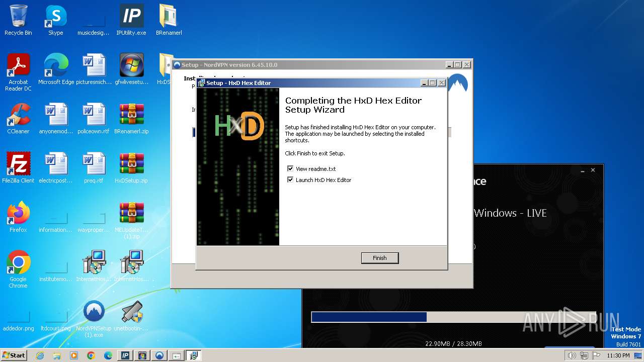Close the black installer window
The height and width of the screenshot is (362, 644).
593,170
